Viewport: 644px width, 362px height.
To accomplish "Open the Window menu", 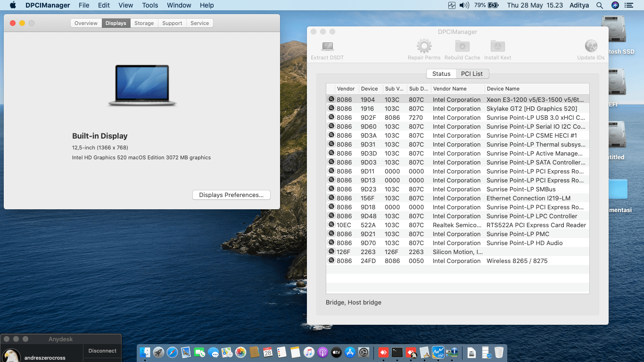I will (x=179, y=5).
